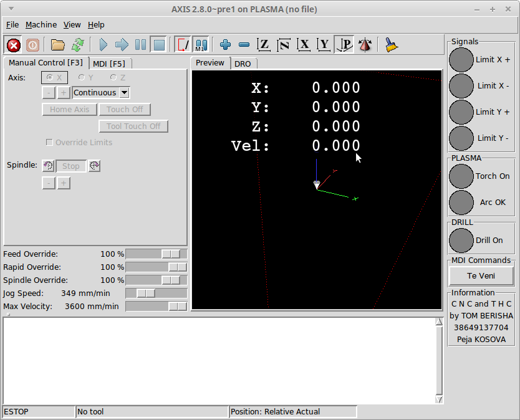
Task: Click the Limit Y + signal LED
Action: [461, 112]
